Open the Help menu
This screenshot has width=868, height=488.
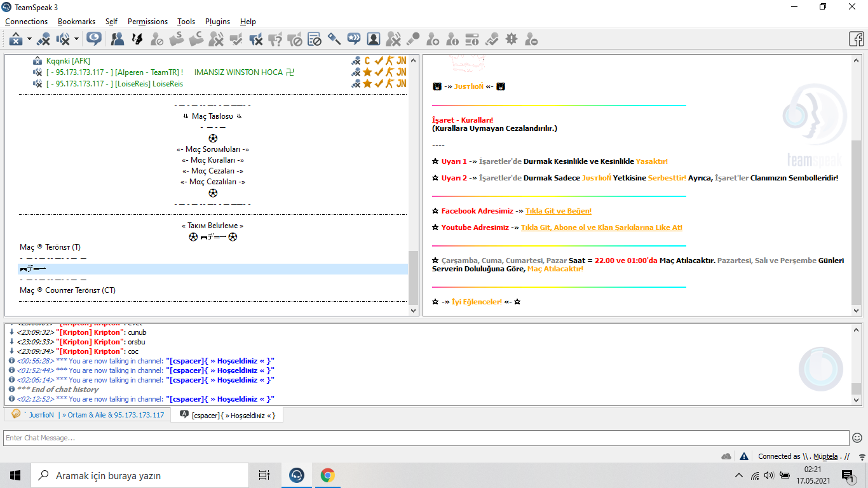[248, 22]
